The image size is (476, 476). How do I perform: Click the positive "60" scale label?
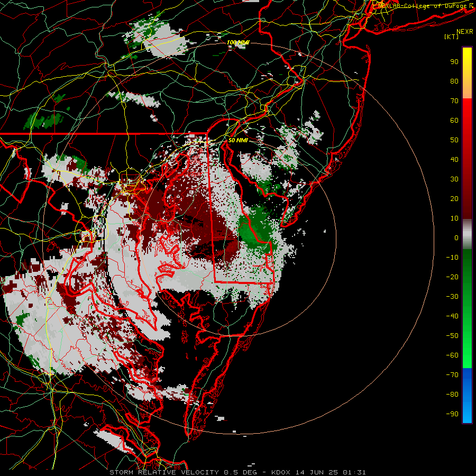point(454,120)
